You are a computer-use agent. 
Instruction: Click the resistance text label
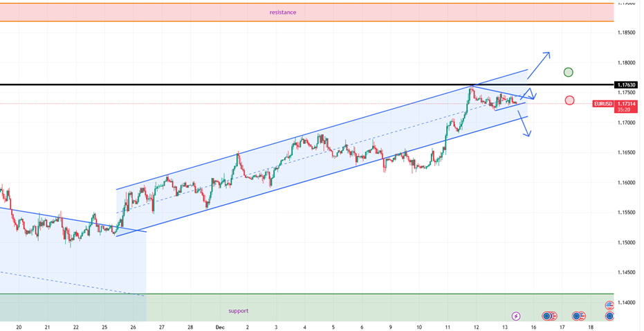point(283,12)
